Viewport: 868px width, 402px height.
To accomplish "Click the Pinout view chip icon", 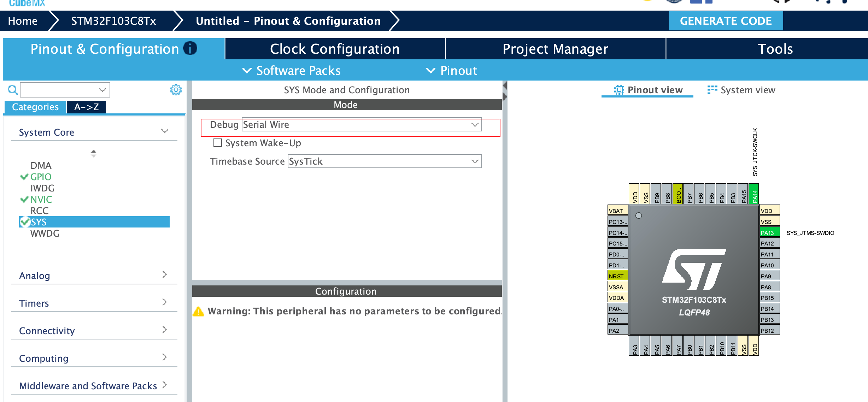I will click(619, 90).
